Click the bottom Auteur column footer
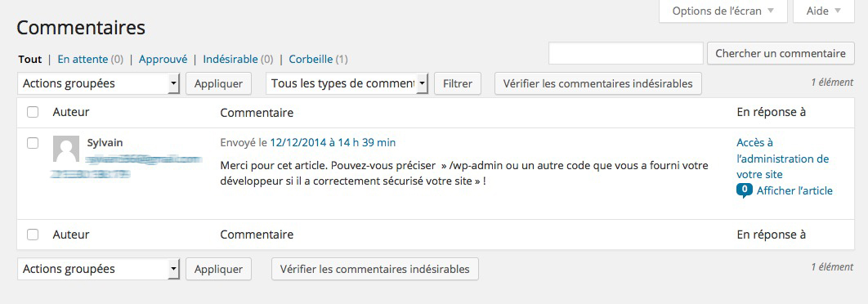Screen dimensions: 868x304 point(71,235)
